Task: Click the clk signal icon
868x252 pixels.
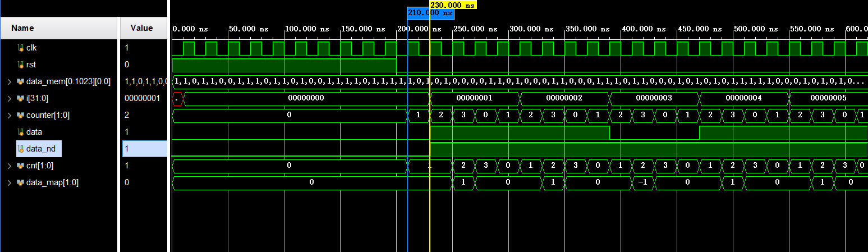Action: (21, 48)
